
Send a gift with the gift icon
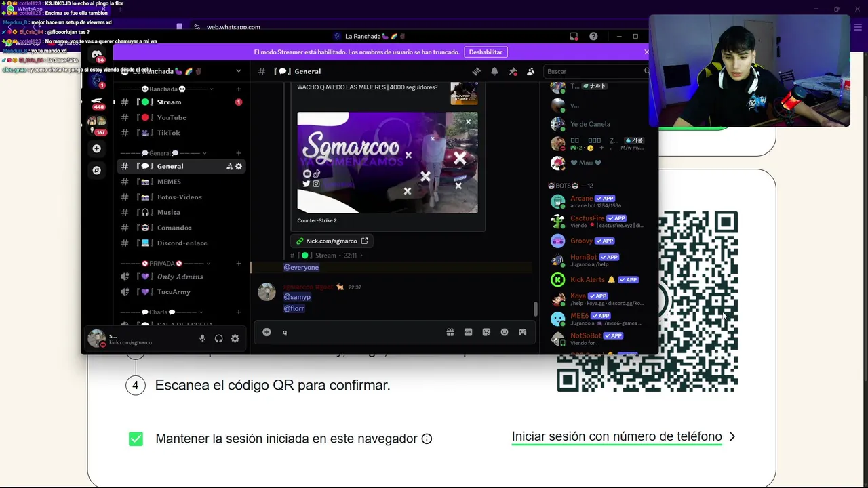pos(450,332)
